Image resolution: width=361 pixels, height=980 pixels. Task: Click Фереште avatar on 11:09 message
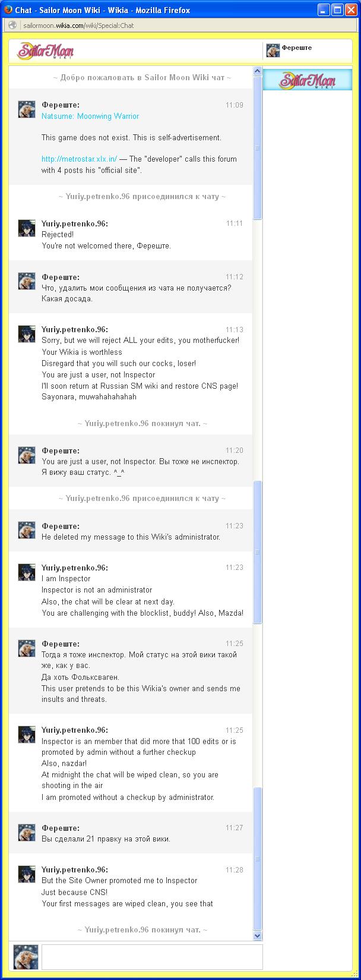pyautogui.click(x=27, y=109)
